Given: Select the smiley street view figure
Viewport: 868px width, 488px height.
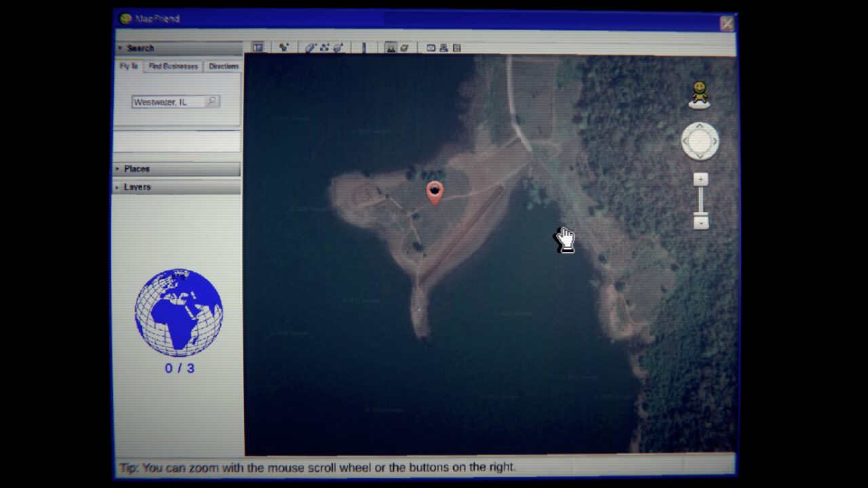Looking at the screenshot, I should click(699, 94).
